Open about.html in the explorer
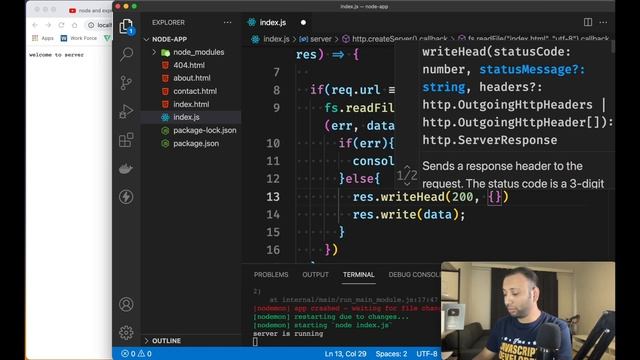 tap(191, 78)
